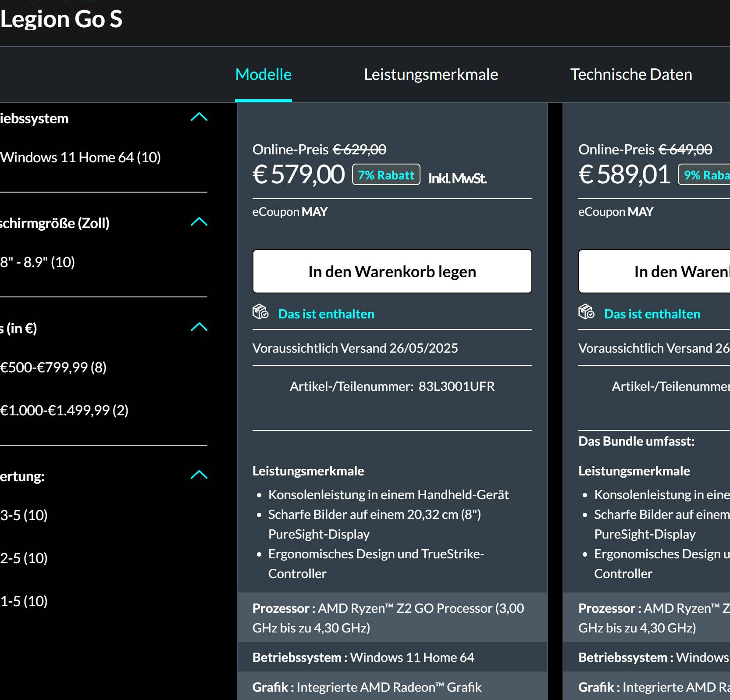This screenshot has height=700, width=730.
Task: Click bullet 'Ergonomisches Design und TrueStrike-Controller'
Action: click(376, 564)
